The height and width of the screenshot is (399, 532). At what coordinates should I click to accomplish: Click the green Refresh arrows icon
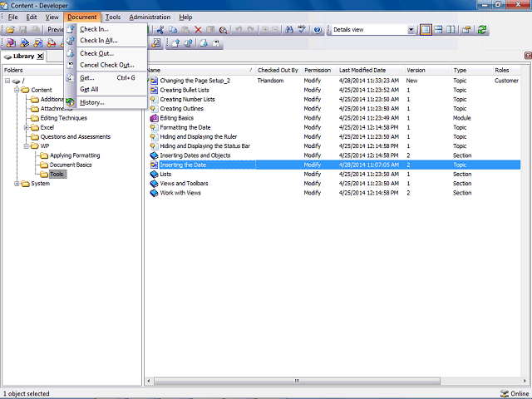(x=482, y=30)
